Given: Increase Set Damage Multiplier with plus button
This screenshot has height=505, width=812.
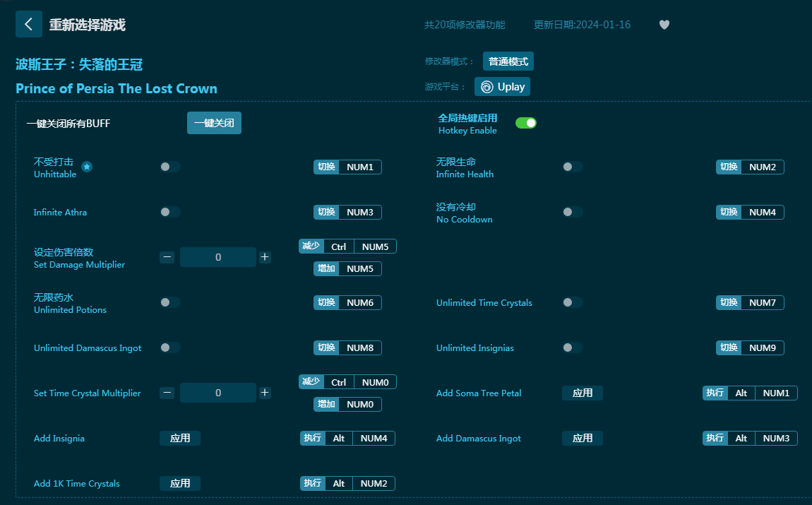Looking at the screenshot, I should 265,257.
